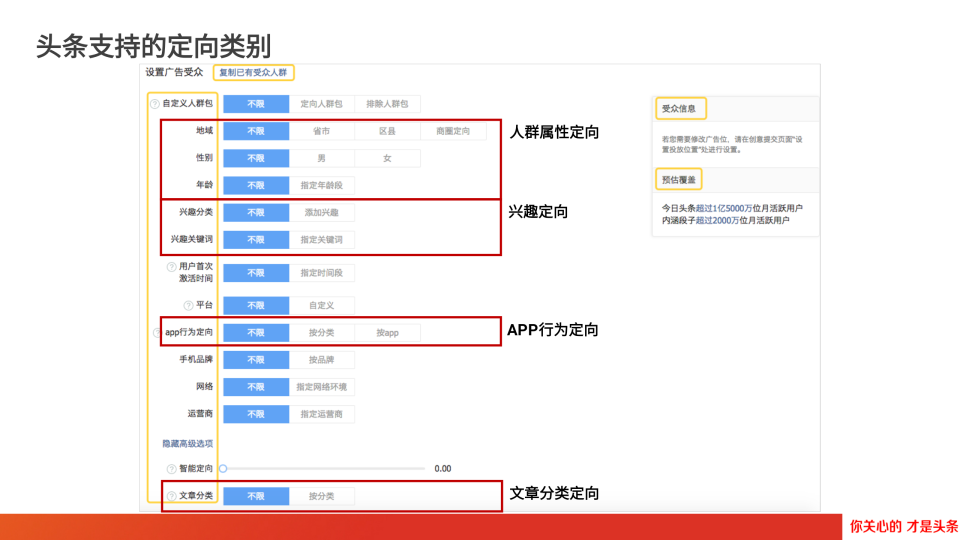
Task: Click 复制已有受众人群 link
Action: pyautogui.click(x=253, y=72)
